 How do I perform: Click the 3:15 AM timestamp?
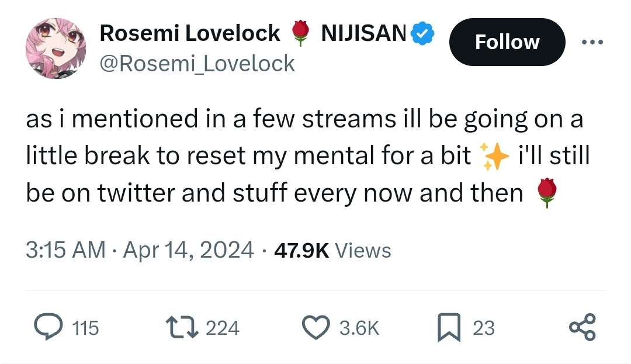point(65,249)
